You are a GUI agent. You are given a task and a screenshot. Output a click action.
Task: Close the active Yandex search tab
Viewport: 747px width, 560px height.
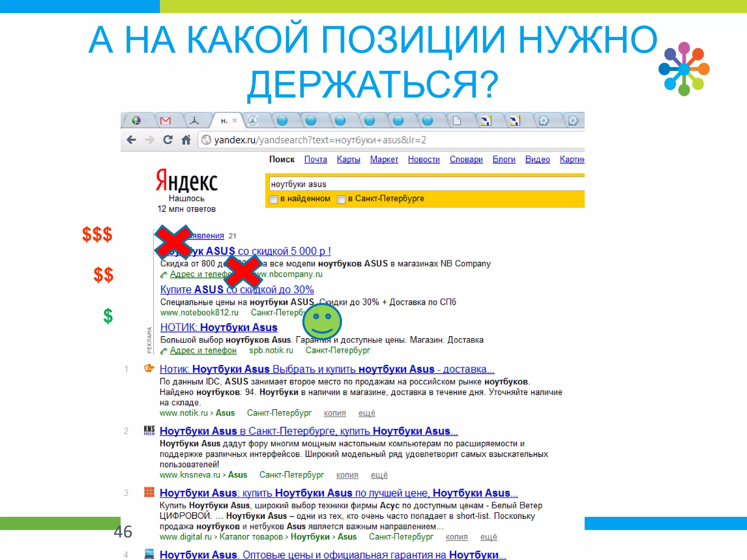pyautogui.click(x=235, y=121)
